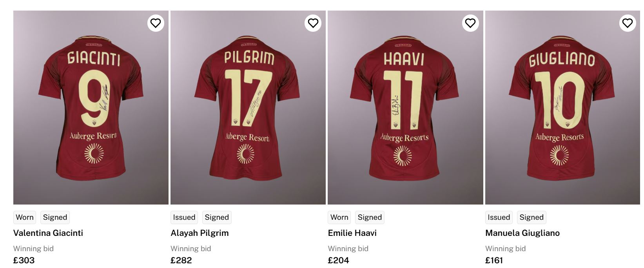
Task: Select the Issued tag under Pilgrim's shirt
Action: [x=184, y=217]
